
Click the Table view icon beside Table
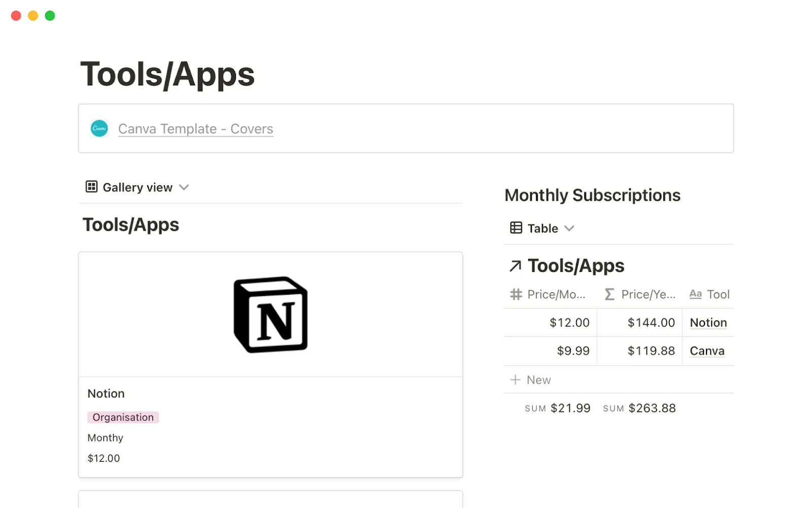tap(516, 228)
